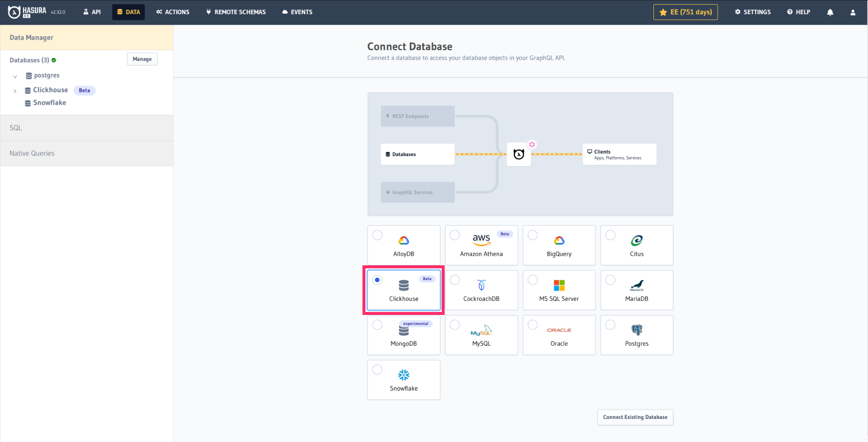
Task: Select the Citus radio button
Action: click(610, 235)
